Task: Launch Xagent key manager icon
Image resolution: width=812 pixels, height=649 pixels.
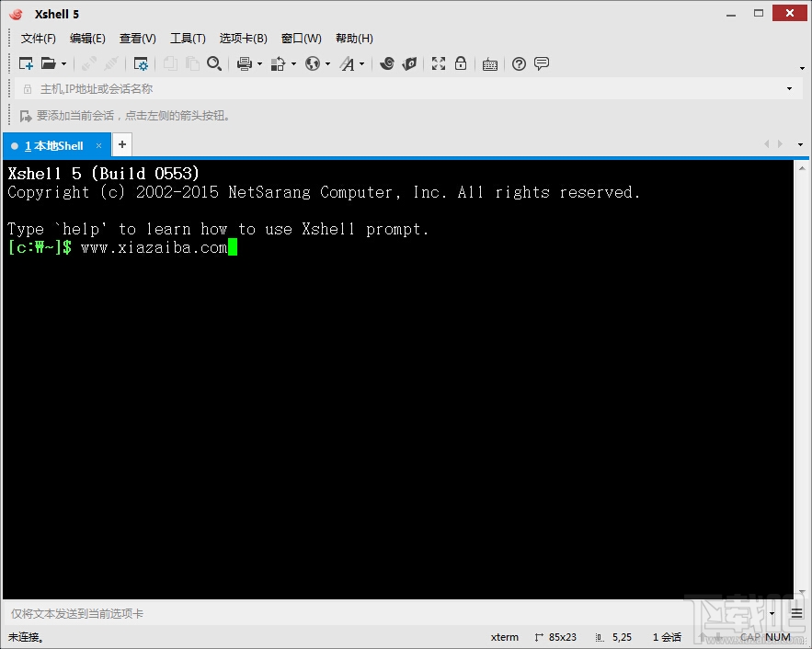Action: pyautogui.click(x=409, y=63)
